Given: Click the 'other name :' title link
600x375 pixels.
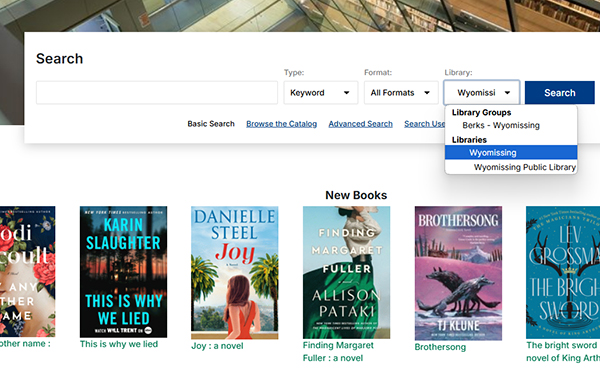Looking at the screenshot, I should tap(25, 344).
